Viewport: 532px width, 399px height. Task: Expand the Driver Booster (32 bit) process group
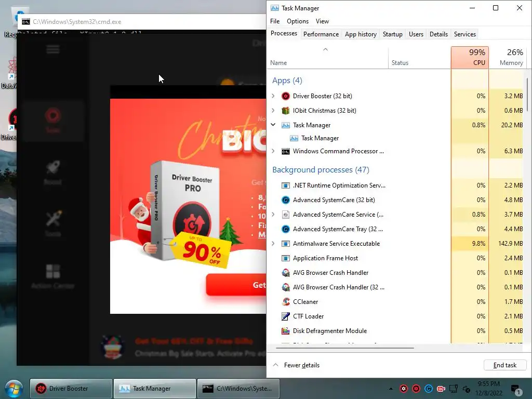point(273,96)
